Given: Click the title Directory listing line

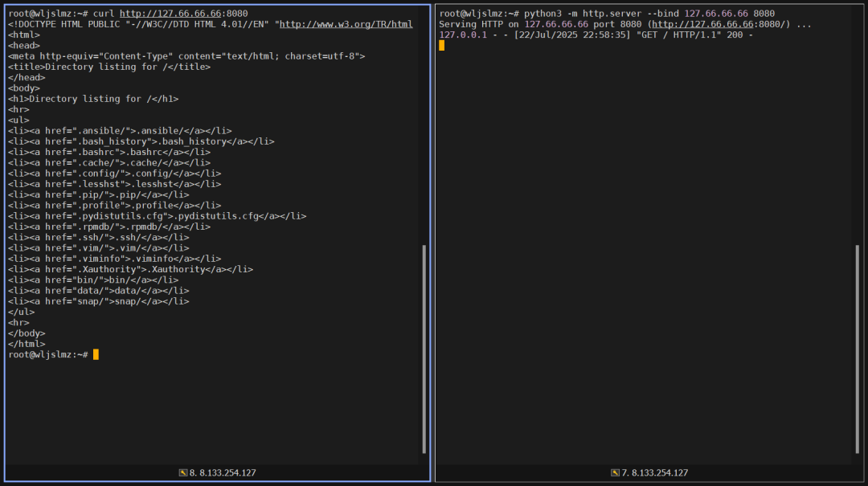Looking at the screenshot, I should 109,67.
